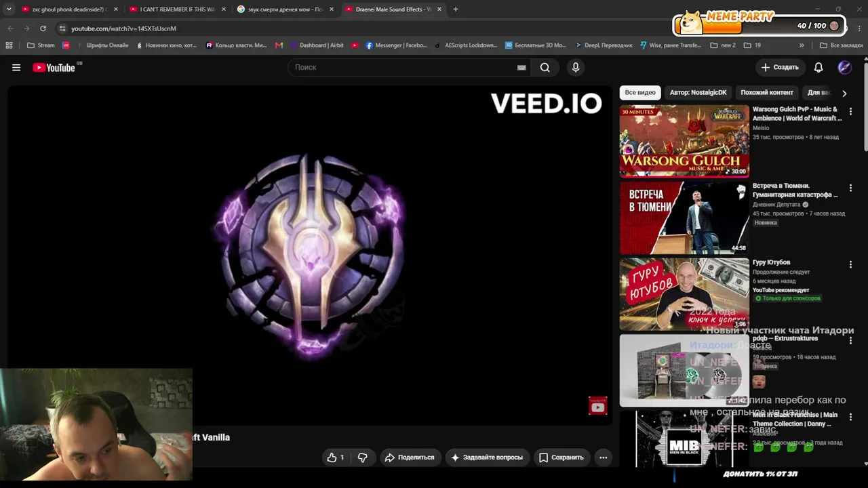
Task: Click the 'Поделиться' share button
Action: click(410, 457)
